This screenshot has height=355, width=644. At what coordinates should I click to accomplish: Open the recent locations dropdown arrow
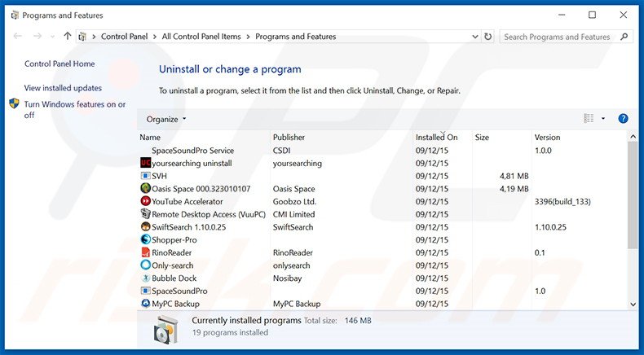52,37
